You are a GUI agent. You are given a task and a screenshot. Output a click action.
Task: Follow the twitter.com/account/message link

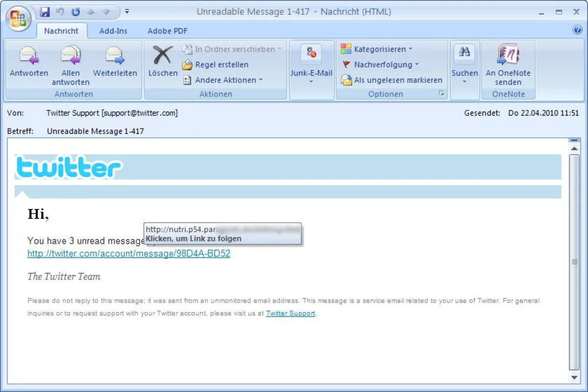[128, 254]
